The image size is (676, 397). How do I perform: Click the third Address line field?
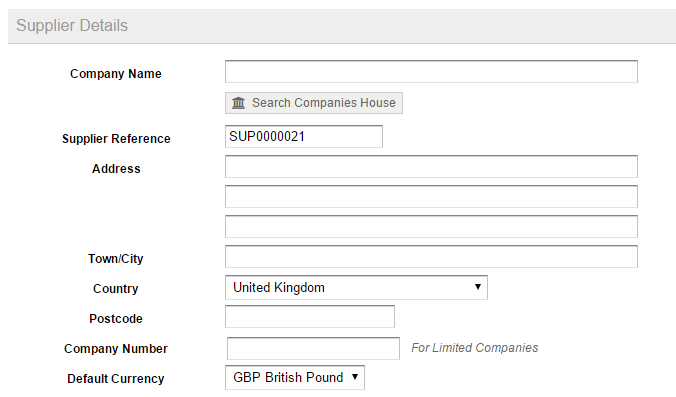tap(431, 227)
